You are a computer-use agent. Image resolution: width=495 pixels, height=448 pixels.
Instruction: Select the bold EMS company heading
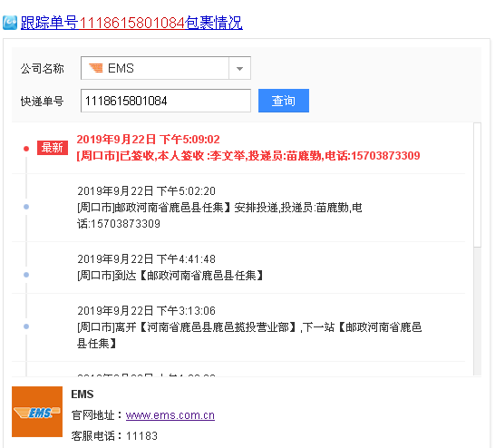point(82,394)
